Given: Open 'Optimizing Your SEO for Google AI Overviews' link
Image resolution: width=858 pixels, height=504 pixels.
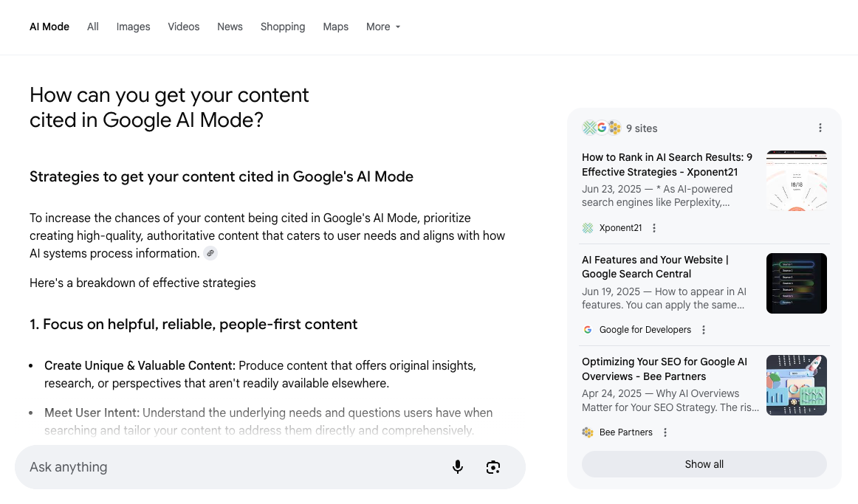Looking at the screenshot, I should [x=665, y=369].
